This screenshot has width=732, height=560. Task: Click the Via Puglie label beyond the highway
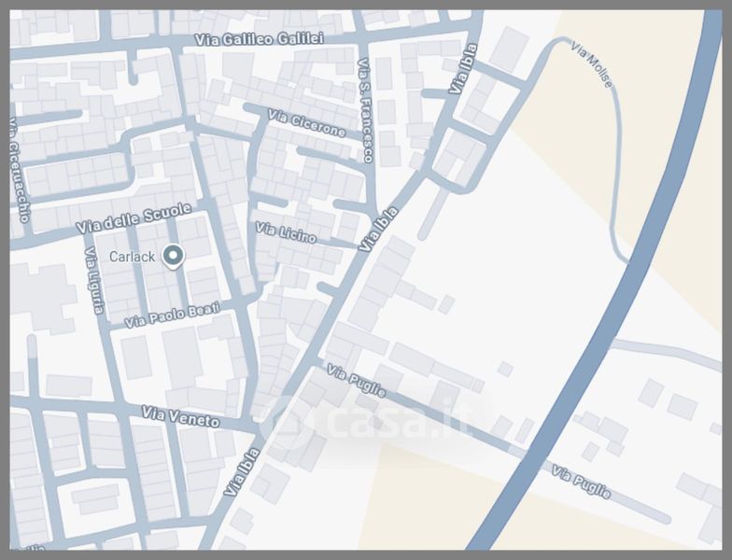click(x=581, y=481)
